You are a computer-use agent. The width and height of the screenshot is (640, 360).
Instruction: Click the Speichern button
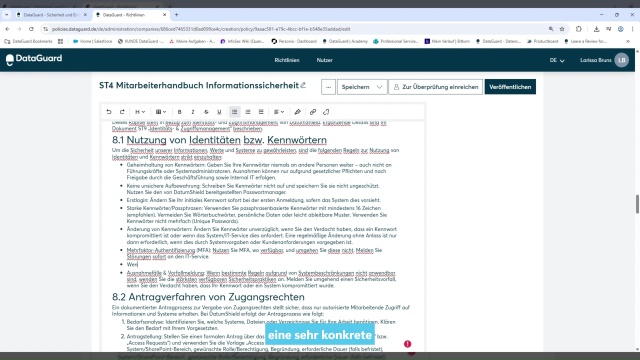coord(355,87)
